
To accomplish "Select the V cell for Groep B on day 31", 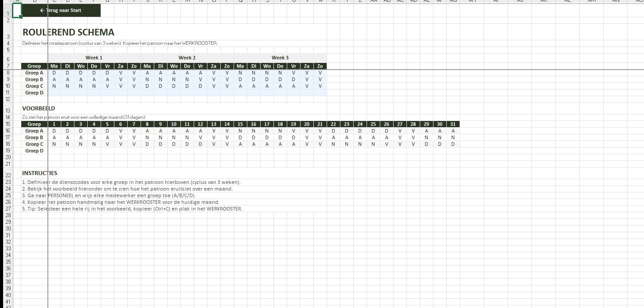I will pyautogui.click(x=453, y=137).
